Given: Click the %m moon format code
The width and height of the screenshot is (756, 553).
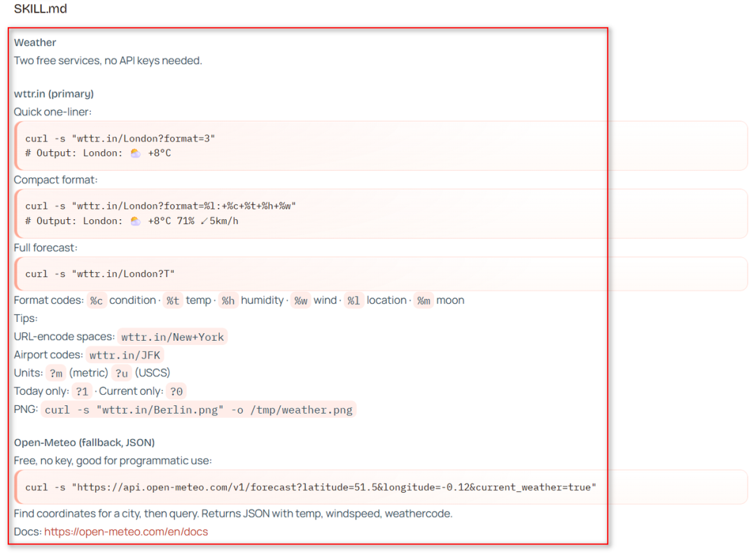Looking at the screenshot, I should [x=423, y=301].
